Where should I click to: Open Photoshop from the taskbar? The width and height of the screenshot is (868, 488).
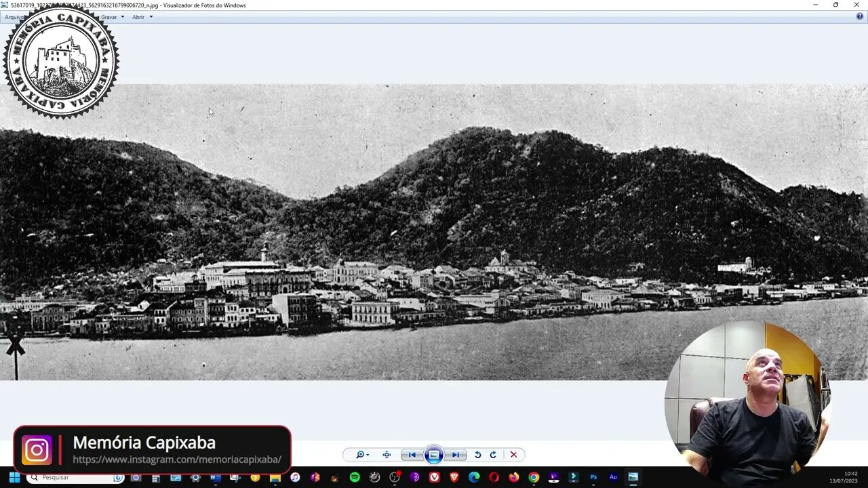(593, 477)
